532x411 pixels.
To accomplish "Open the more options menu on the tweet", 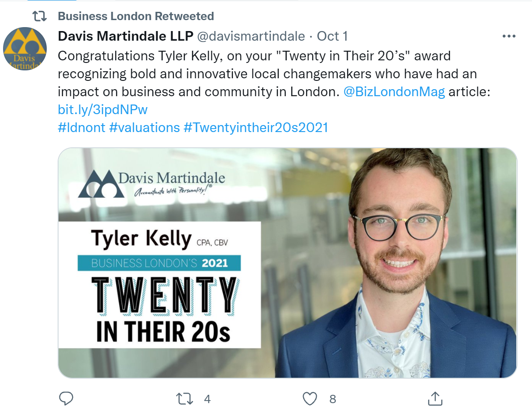I will pos(509,36).
